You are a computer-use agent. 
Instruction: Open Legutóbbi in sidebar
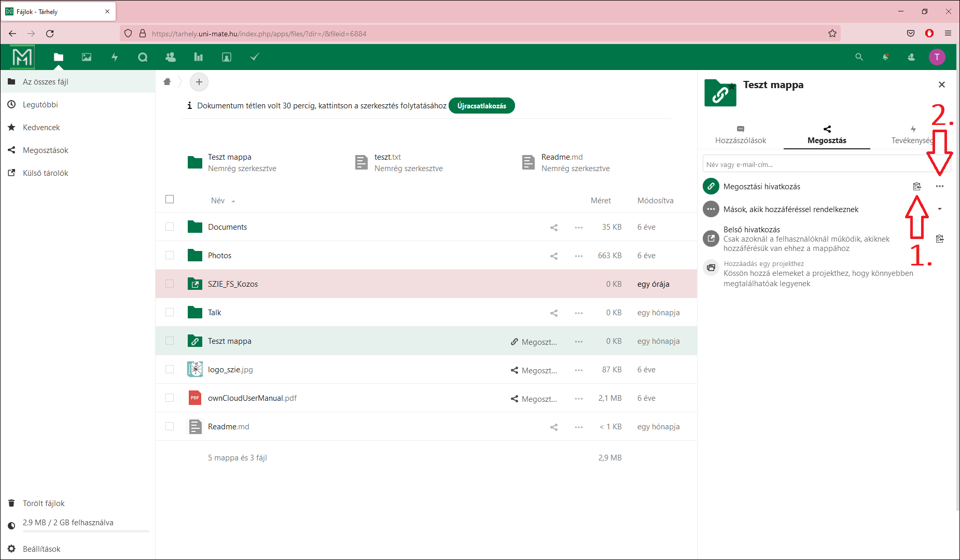coord(78,105)
